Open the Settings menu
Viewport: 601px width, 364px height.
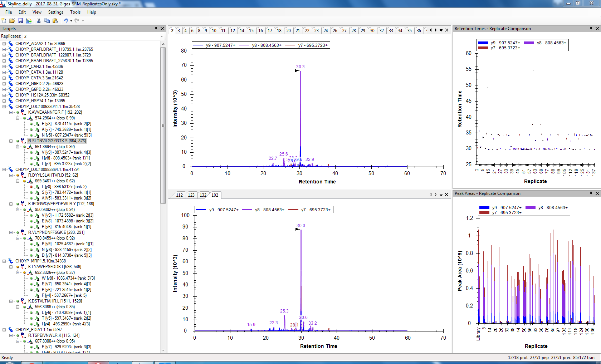tap(55, 12)
